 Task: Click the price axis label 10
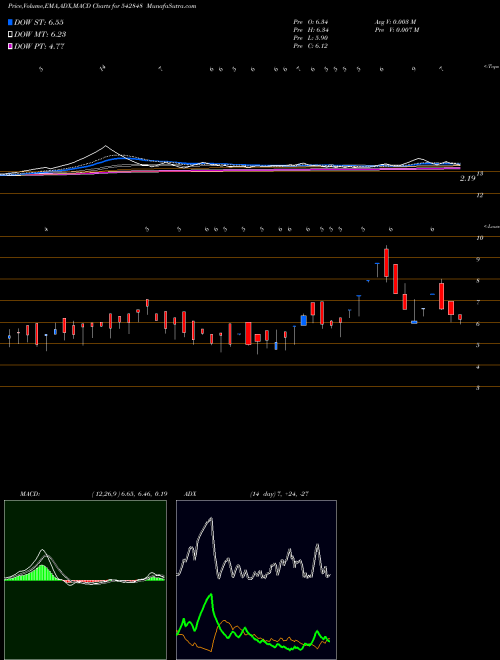click(479, 238)
